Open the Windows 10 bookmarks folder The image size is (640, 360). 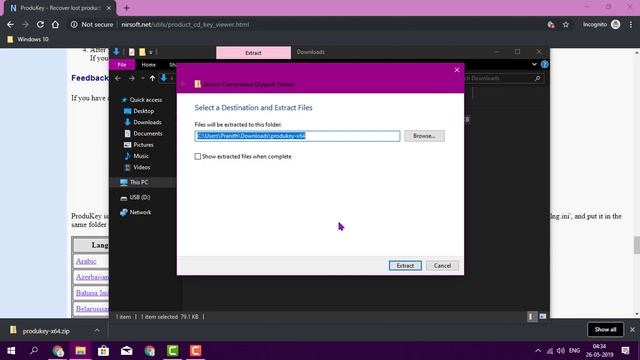click(28, 39)
